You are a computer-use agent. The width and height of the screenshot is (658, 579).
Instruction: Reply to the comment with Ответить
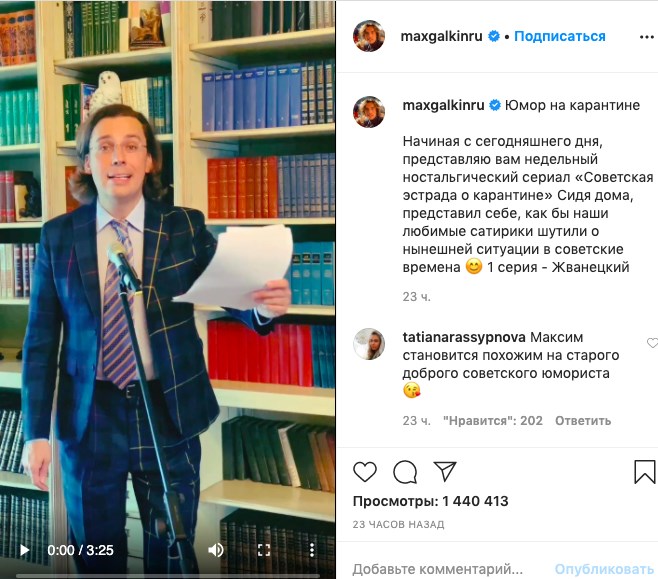point(583,420)
